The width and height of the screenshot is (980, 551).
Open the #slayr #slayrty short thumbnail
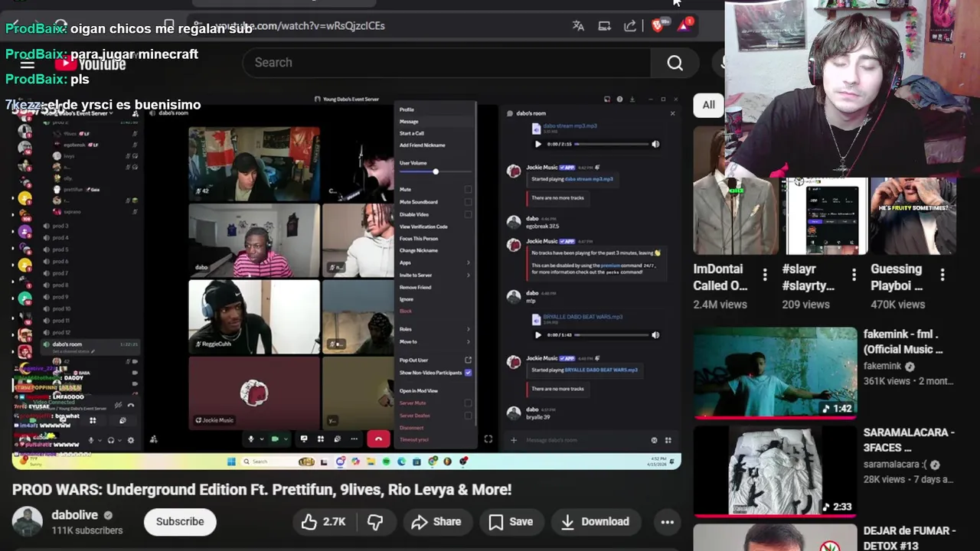pyautogui.click(x=825, y=216)
